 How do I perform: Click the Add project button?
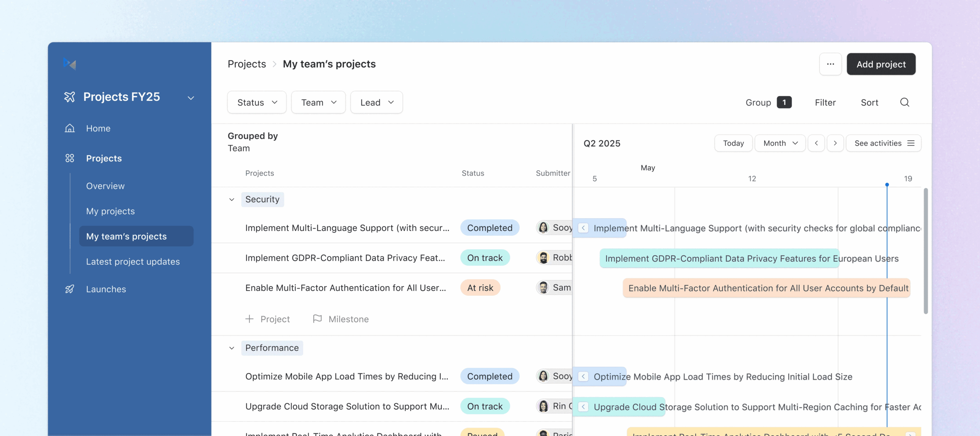pyautogui.click(x=881, y=64)
